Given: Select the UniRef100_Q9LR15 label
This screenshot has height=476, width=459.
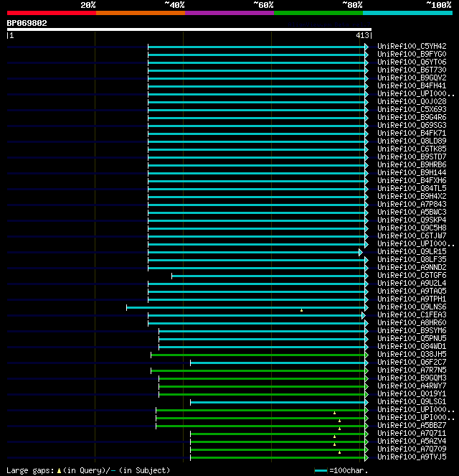Looking at the screenshot, I should tap(412, 251).
